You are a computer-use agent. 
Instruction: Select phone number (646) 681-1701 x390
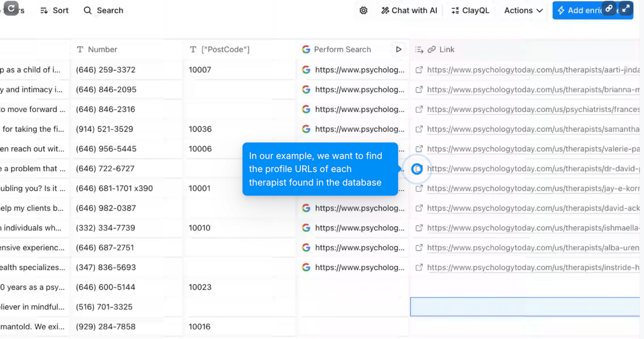click(x=114, y=188)
